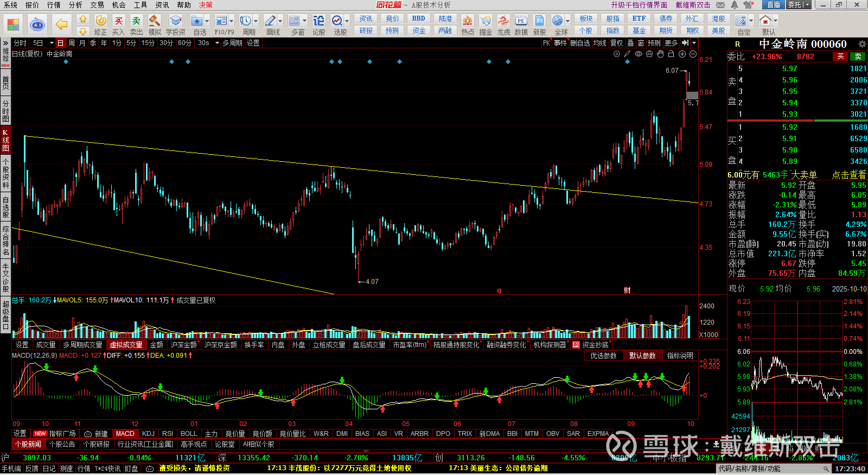
Task: Toggle 窗 window mode button
Action: tap(641, 43)
